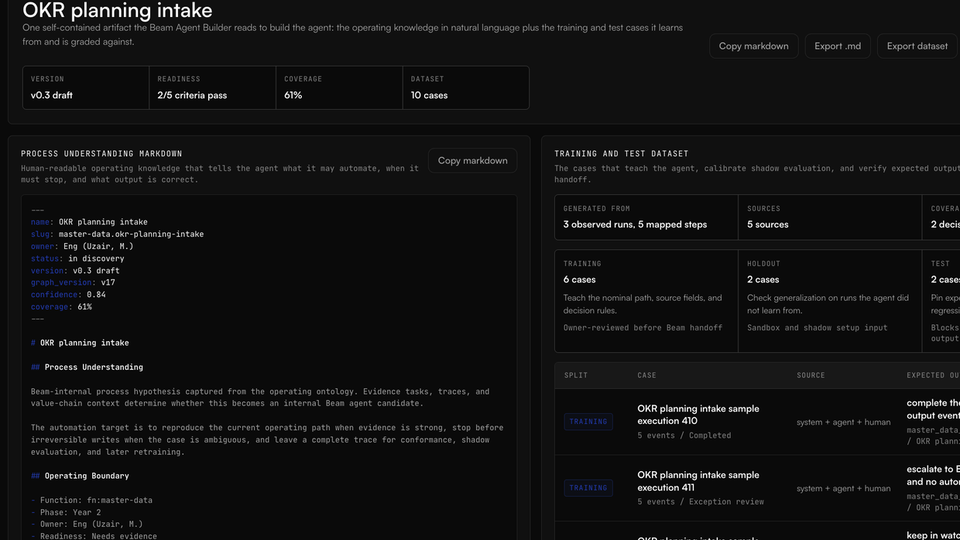Screen dimensions: 960x540
Task: Select the Generated From observed runs card
Action: [x=646, y=217]
